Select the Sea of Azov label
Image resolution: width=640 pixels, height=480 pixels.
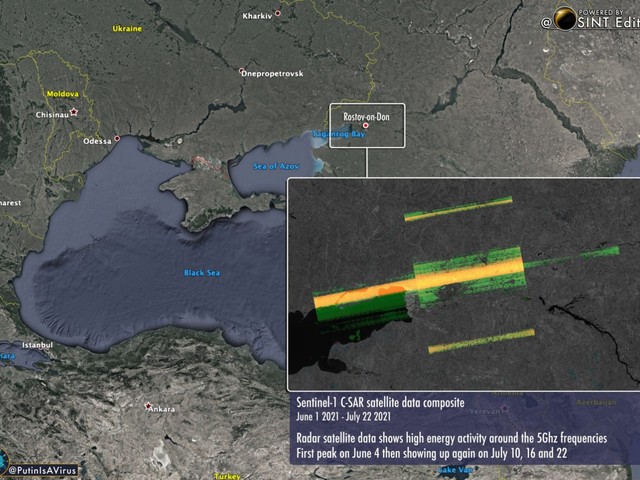tap(276, 165)
